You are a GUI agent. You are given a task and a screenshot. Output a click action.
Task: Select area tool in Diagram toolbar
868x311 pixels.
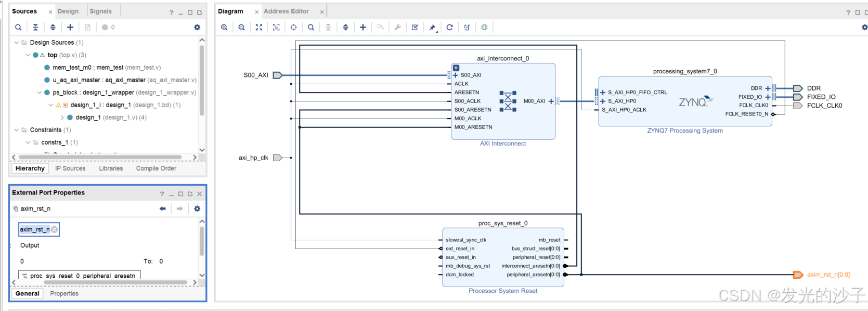(x=276, y=27)
